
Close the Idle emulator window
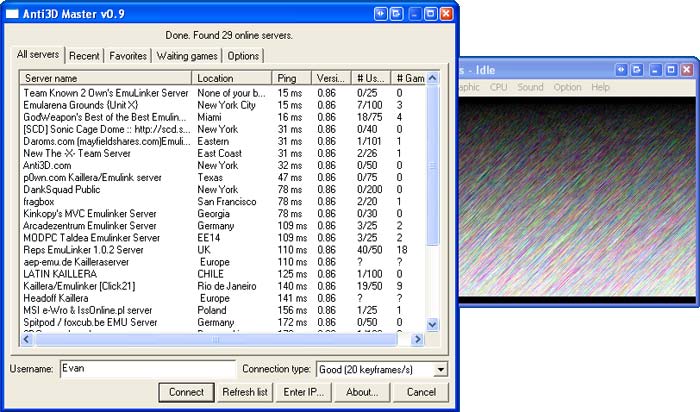(x=687, y=70)
